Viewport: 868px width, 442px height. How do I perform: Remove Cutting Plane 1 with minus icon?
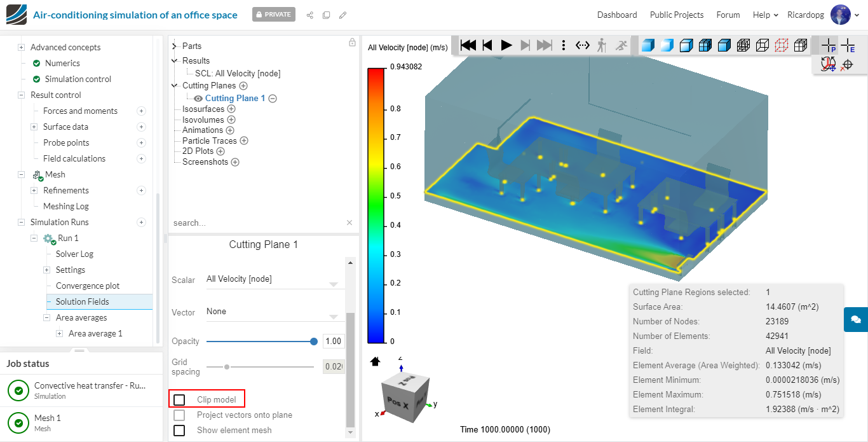click(x=273, y=99)
